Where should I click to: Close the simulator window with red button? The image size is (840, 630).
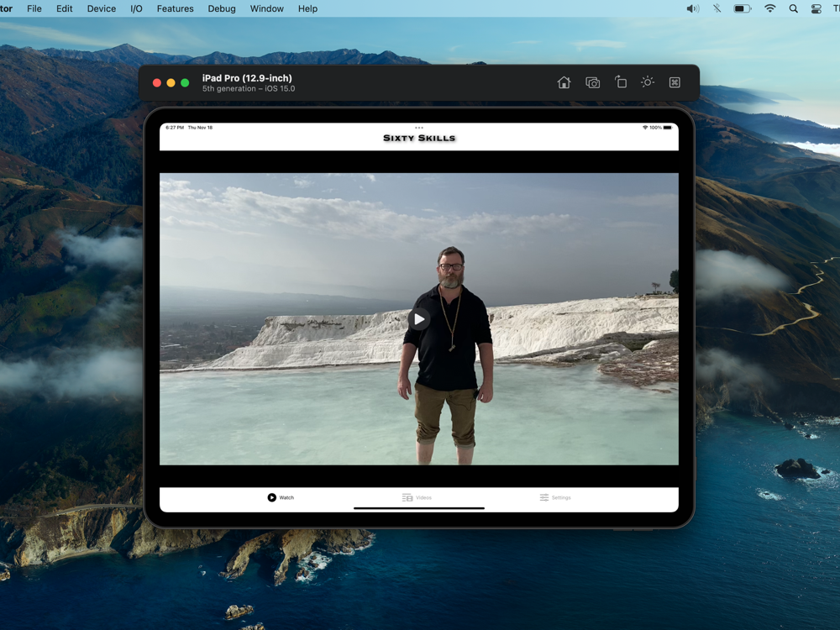pyautogui.click(x=157, y=82)
